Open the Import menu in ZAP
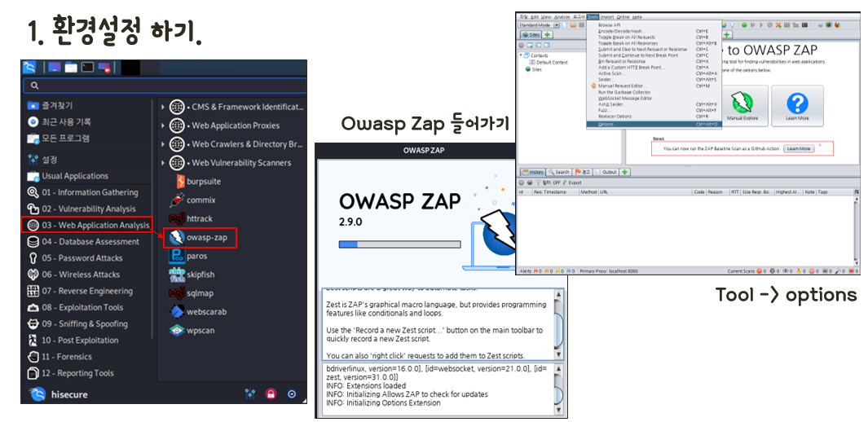 (606, 17)
